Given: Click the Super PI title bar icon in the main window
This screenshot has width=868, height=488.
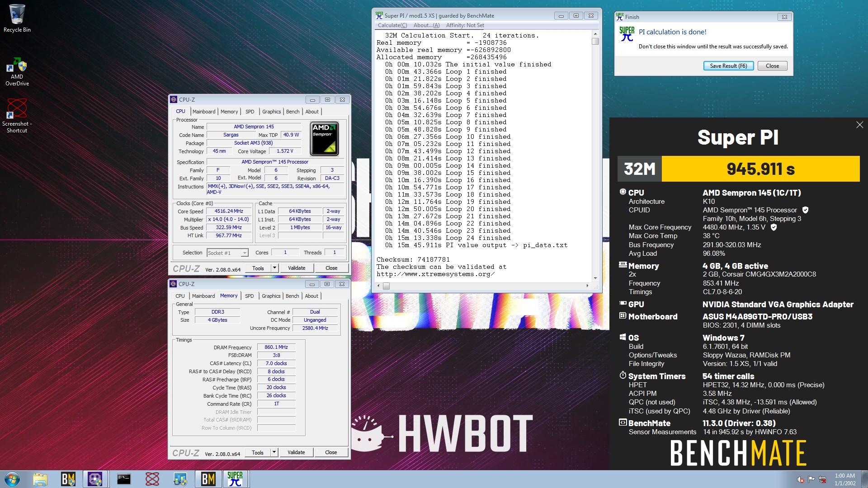Looking at the screenshot, I should [x=379, y=15].
